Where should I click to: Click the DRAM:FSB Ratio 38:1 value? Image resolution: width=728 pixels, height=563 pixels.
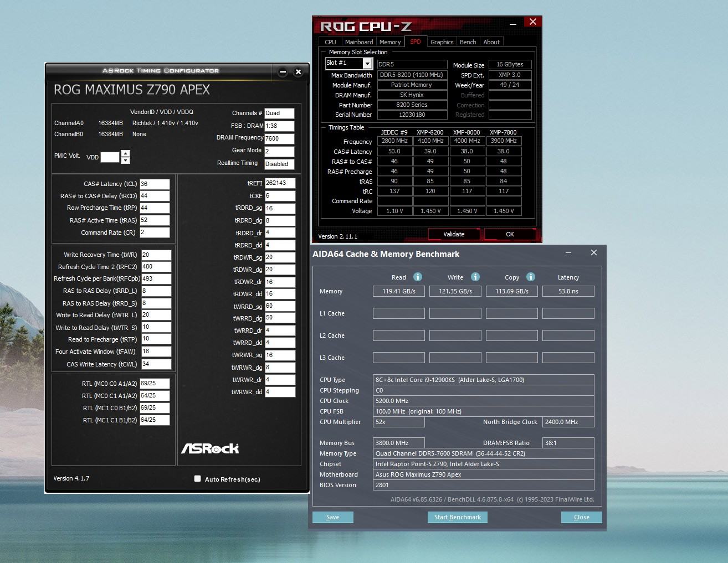click(568, 443)
